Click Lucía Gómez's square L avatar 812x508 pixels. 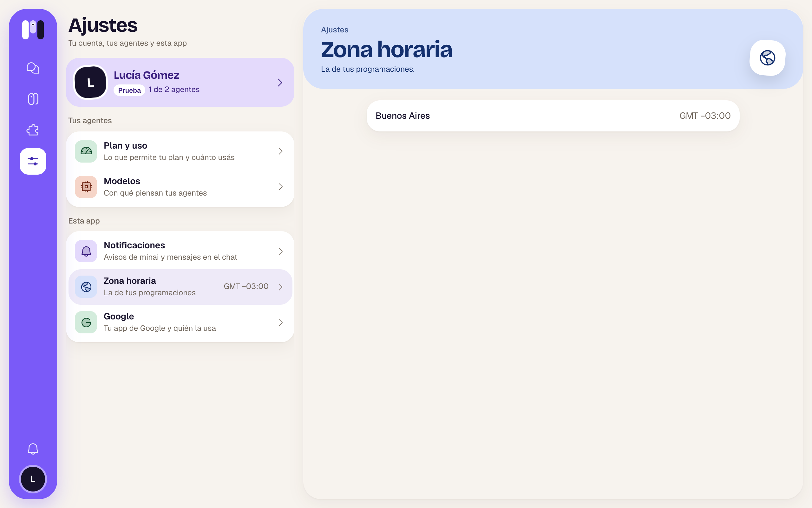(90, 82)
